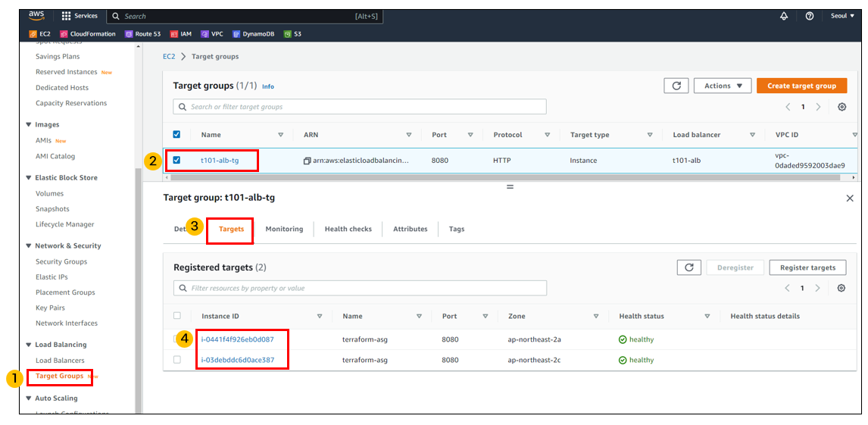Open Security Groups in sidebar
868x425 pixels.
click(61, 261)
